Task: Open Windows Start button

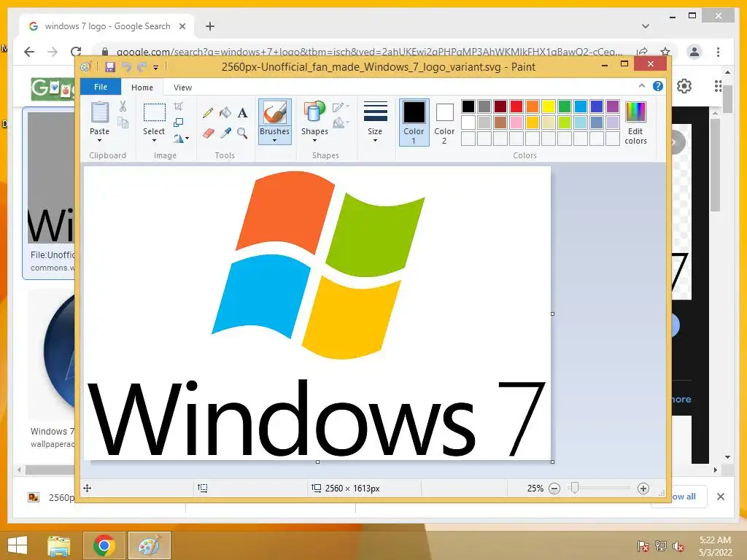Action: click(x=18, y=545)
